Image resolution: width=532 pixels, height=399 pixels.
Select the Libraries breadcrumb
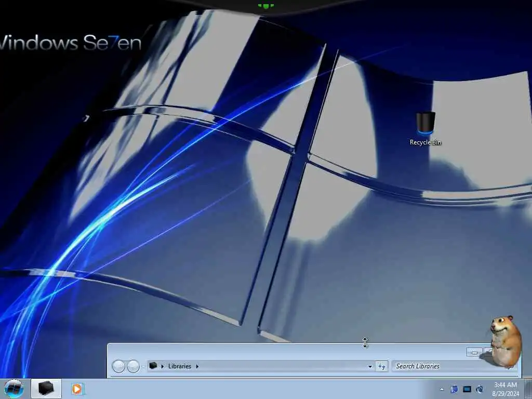tap(179, 366)
